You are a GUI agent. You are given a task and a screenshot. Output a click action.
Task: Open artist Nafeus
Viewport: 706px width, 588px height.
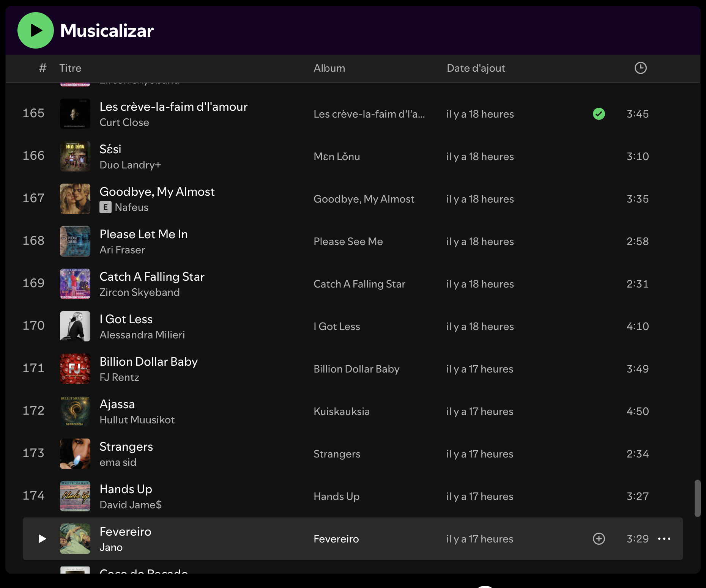coord(131,208)
